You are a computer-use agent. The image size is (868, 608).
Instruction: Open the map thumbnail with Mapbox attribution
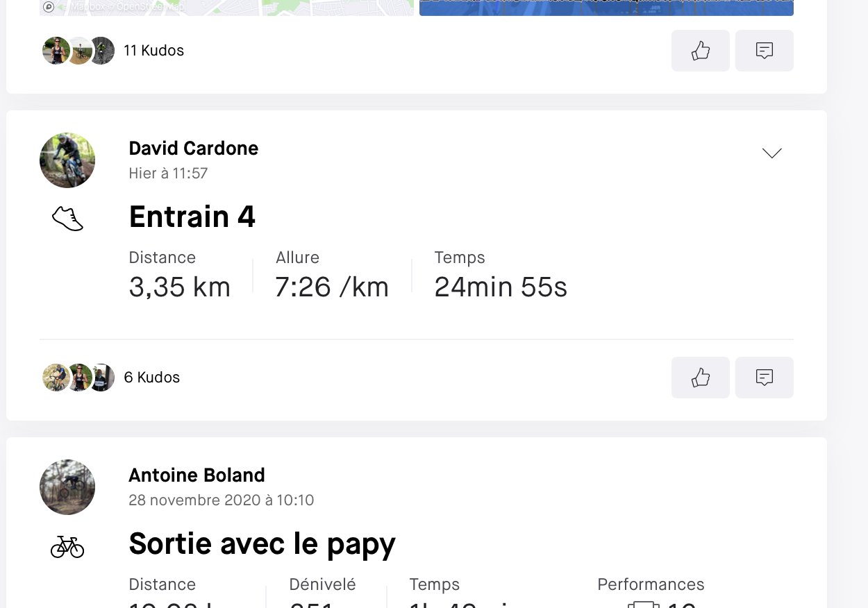(226, 8)
